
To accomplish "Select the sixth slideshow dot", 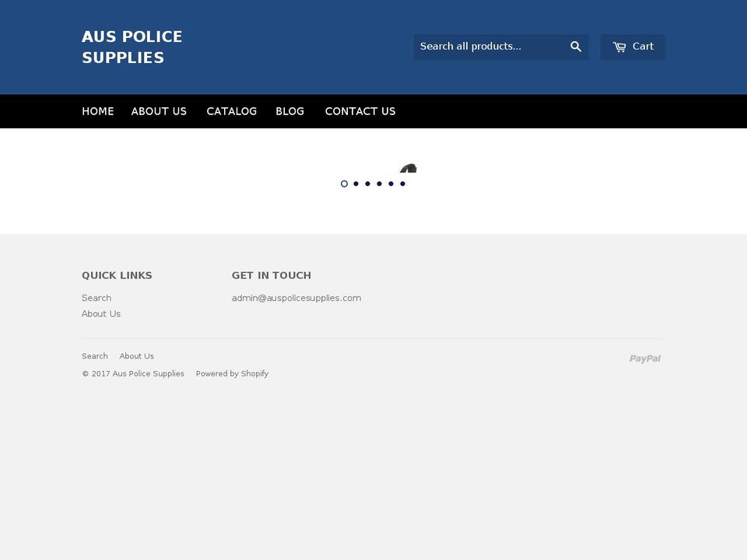I will (402, 184).
